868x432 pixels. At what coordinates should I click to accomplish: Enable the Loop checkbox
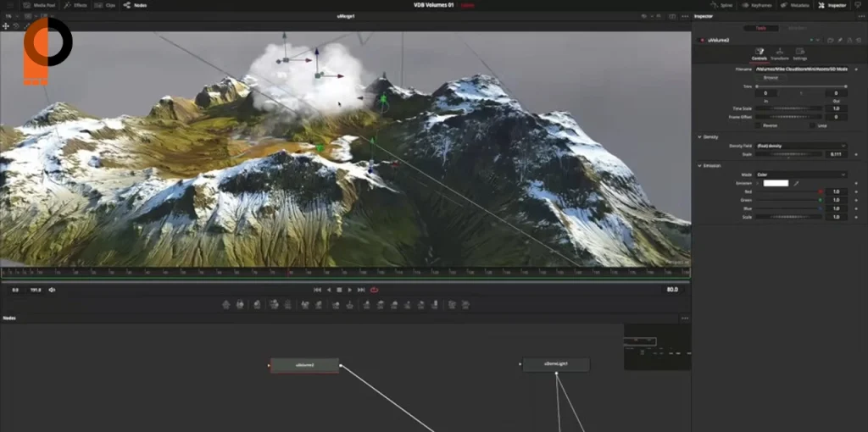pos(811,125)
